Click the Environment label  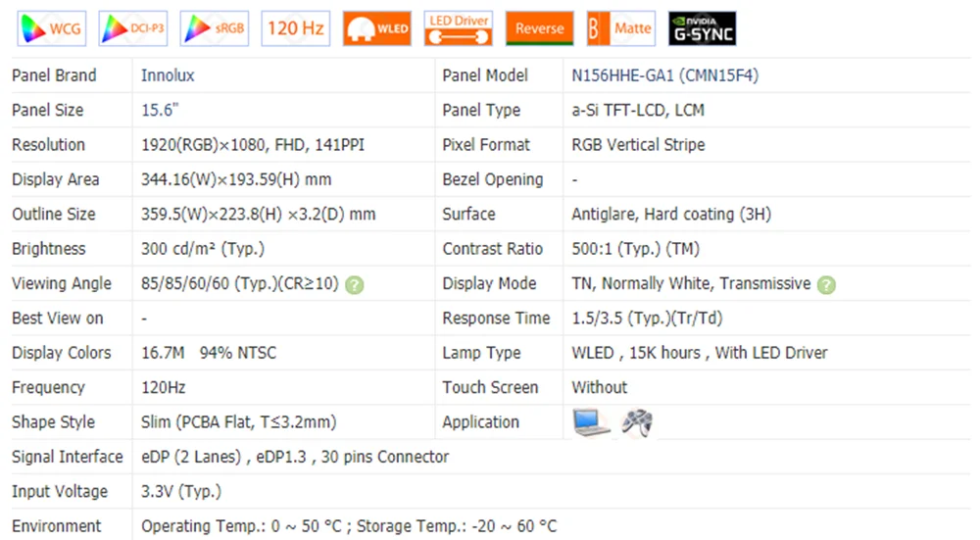pyautogui.click(x=56, y=526)
